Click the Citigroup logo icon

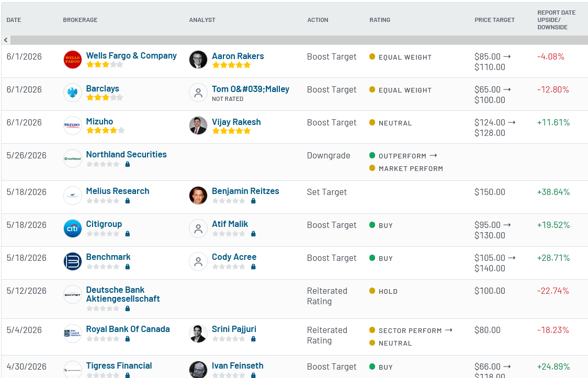(72, 228)
